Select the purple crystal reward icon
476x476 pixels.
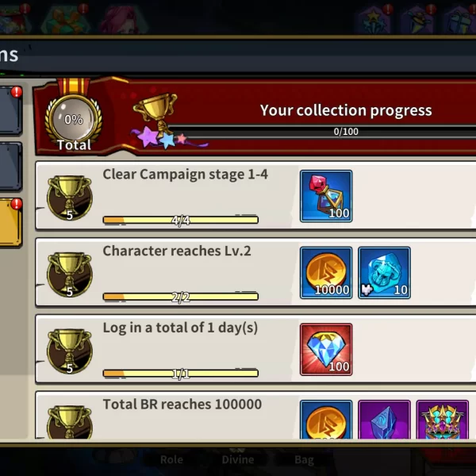(384, 420)
